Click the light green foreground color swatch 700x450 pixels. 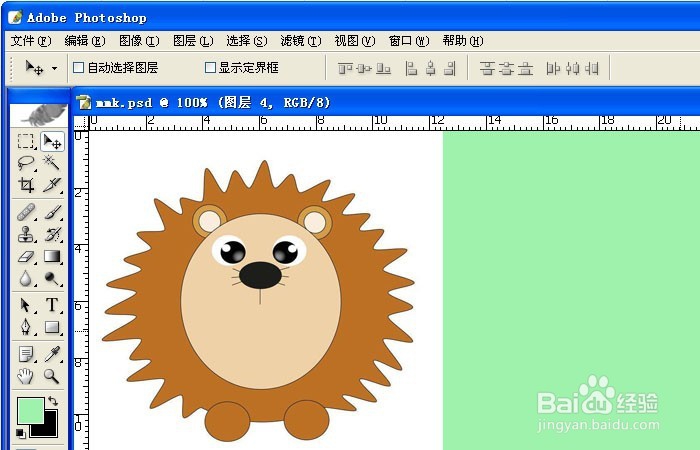tap(30, 410)
